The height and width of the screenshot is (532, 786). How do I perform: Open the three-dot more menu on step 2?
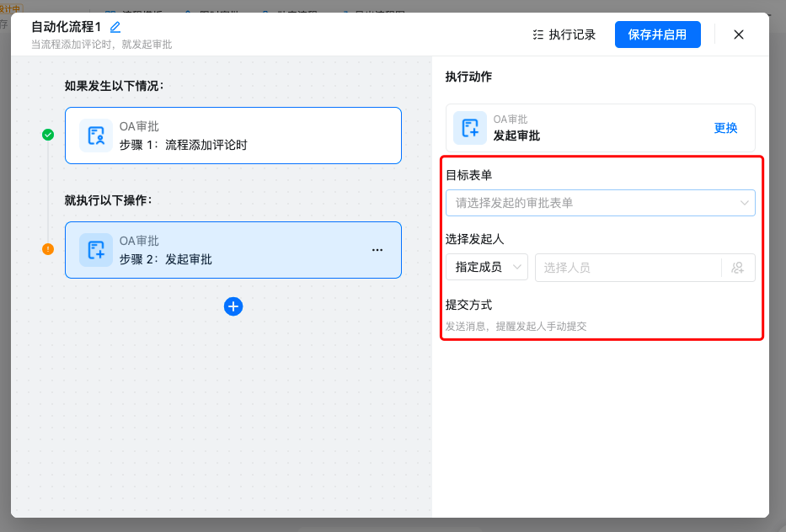click(377, 250)
